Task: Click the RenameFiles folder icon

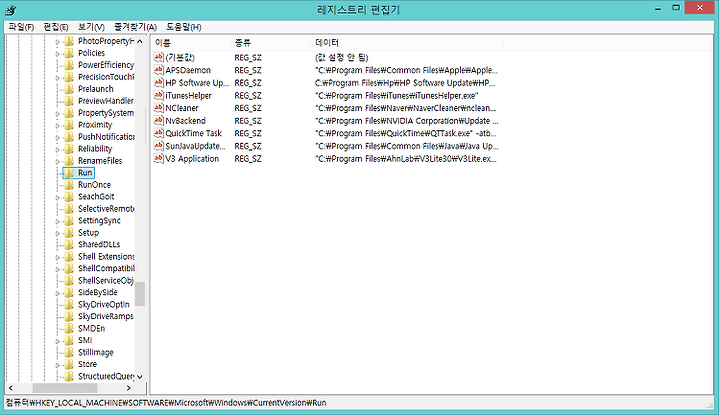Action: tap(69, 161)
